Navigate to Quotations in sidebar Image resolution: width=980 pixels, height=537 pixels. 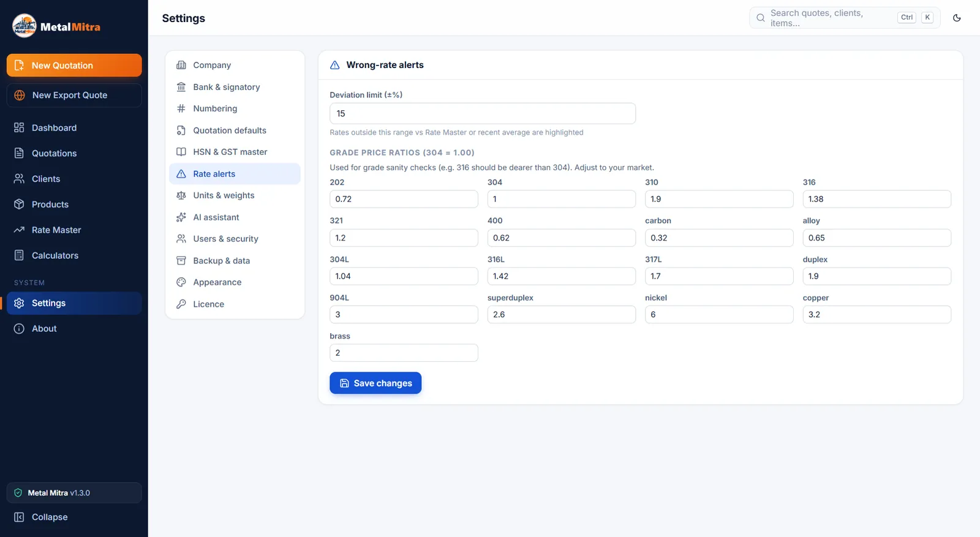pyautogui.click(x=74, y=153)
